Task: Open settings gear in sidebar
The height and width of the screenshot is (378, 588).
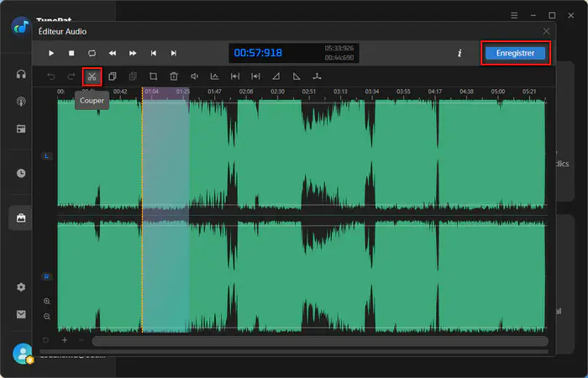Action: (x=21, y=287)
